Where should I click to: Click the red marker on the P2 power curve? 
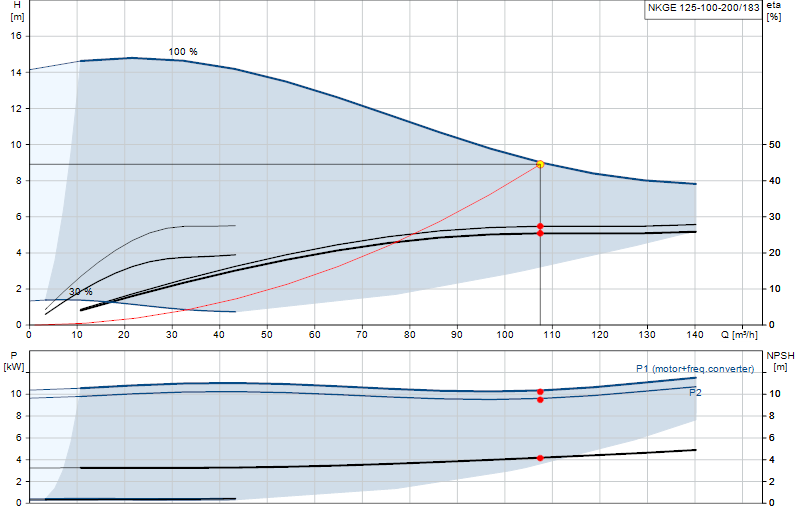540,400
